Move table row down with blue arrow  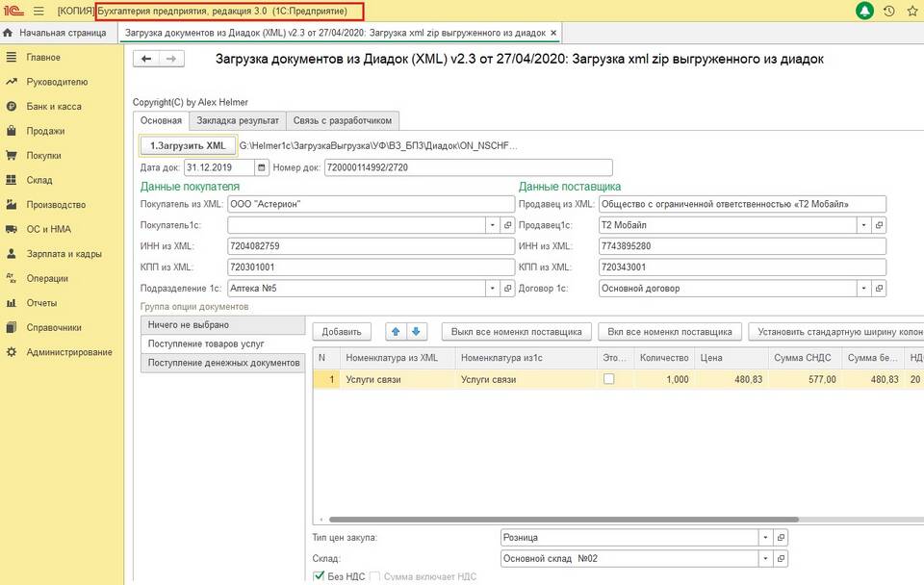416,332
